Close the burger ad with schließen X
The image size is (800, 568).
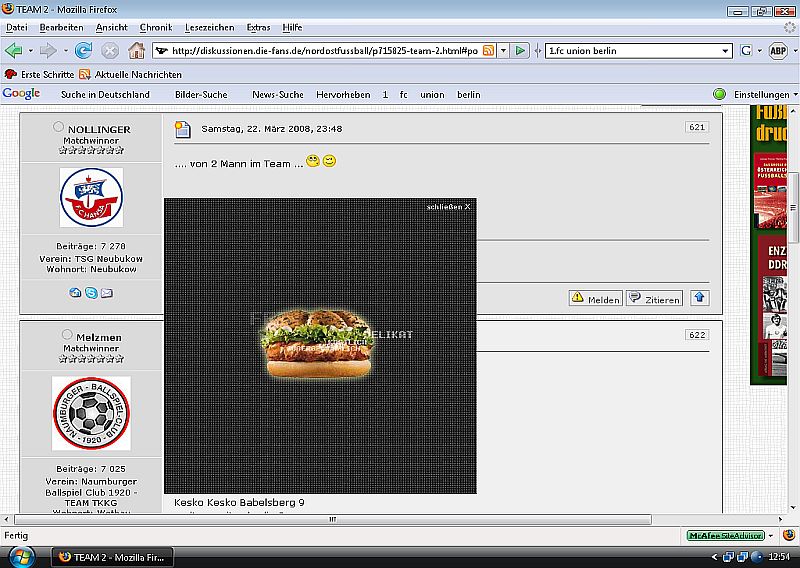[448, 206]
